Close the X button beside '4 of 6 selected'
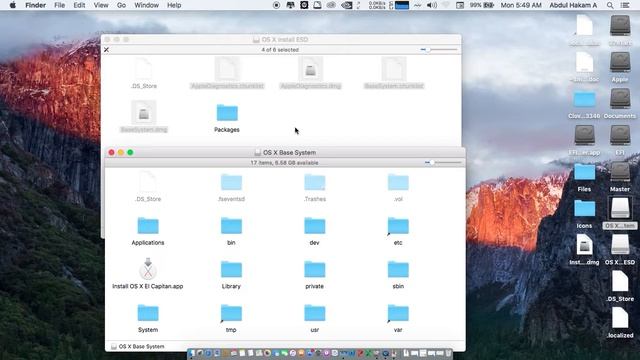The image size is (640, 360). click(107, 50)
